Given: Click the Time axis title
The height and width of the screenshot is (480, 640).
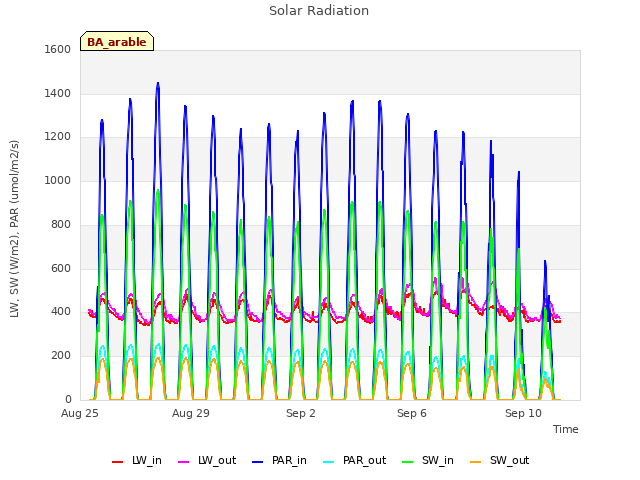Looking at the screenshot, I should (566, 429).
